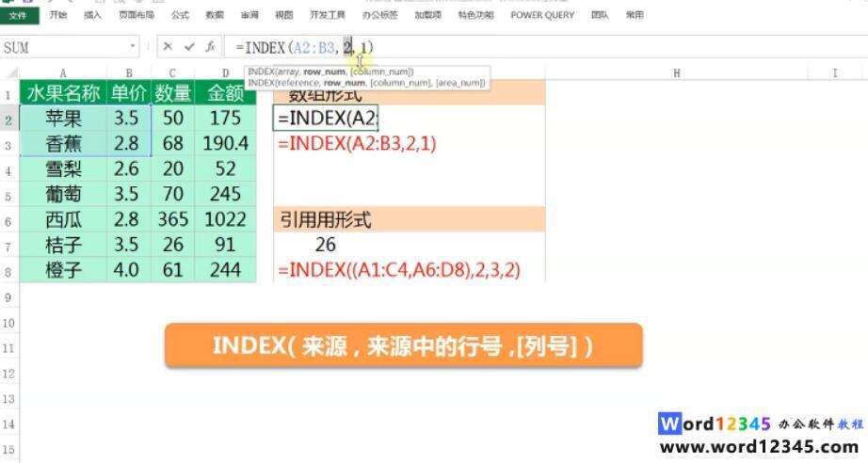Select cell containing 葡萄
The height and width of the screenshot is (463, 868).
click(63, 194)
